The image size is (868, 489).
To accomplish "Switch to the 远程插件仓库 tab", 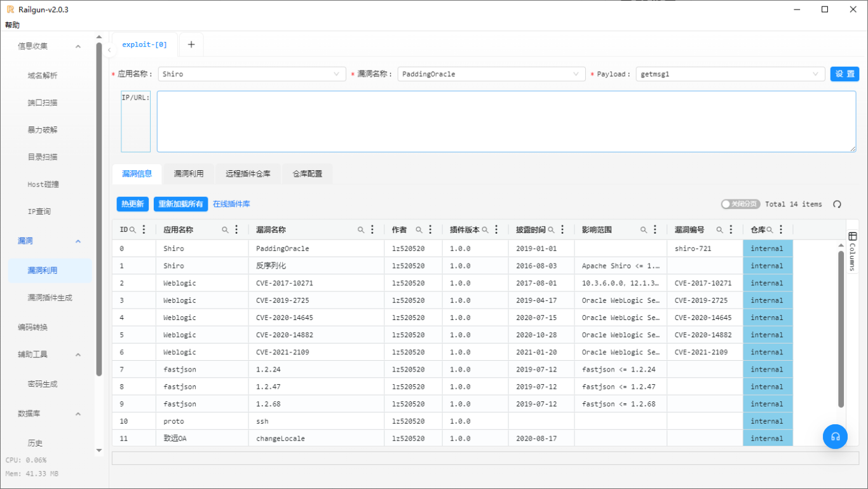I will [x=248, y=173].
